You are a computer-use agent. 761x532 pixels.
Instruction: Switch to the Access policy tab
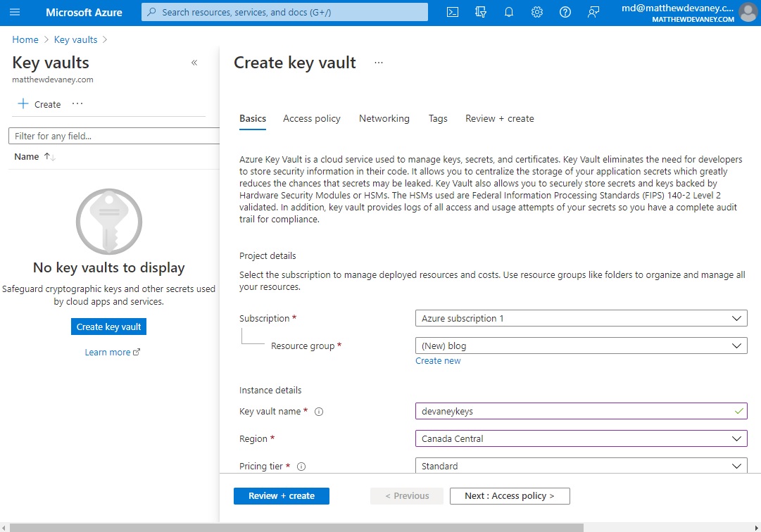coord(312,119)
